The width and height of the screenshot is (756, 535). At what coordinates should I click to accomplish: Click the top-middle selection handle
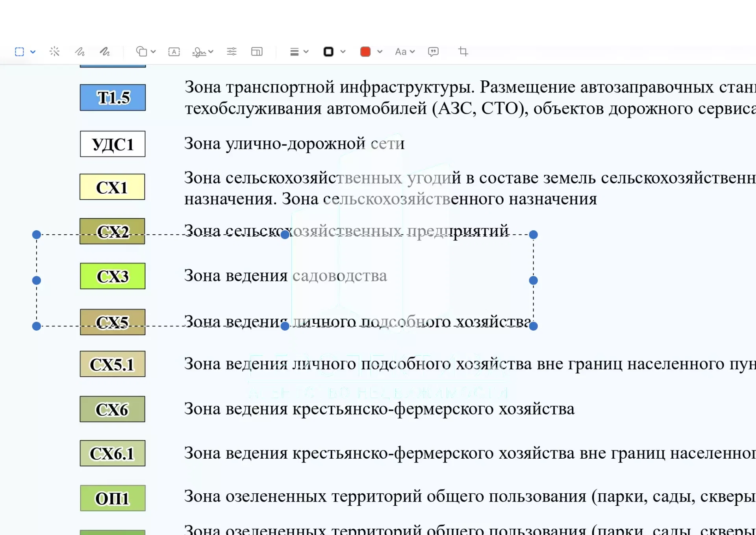click(x=285, y=235)
